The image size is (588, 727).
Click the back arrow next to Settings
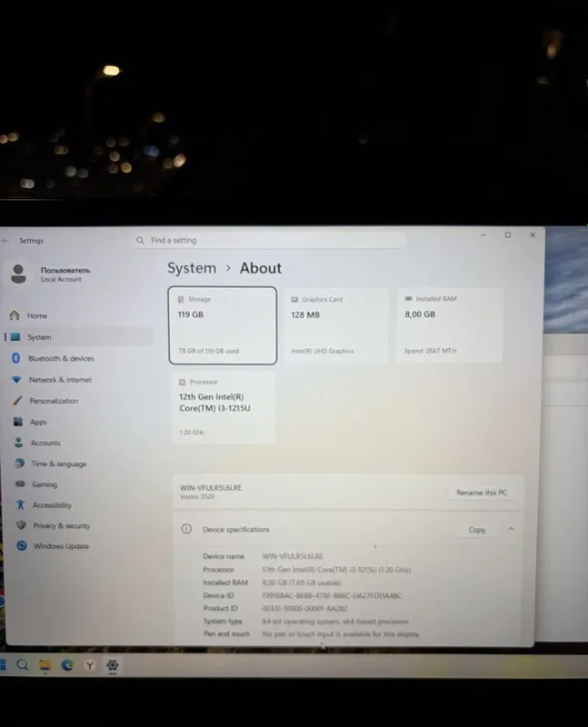coord(5,241)
